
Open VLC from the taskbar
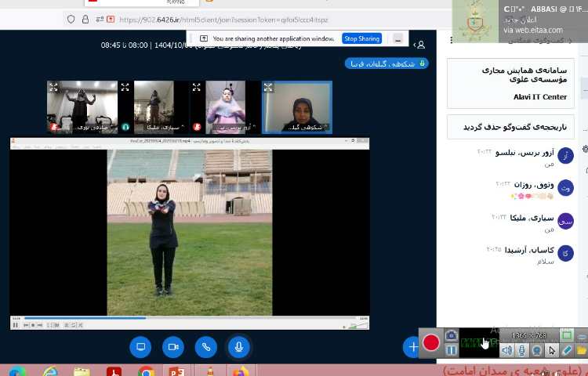[209, 371]
